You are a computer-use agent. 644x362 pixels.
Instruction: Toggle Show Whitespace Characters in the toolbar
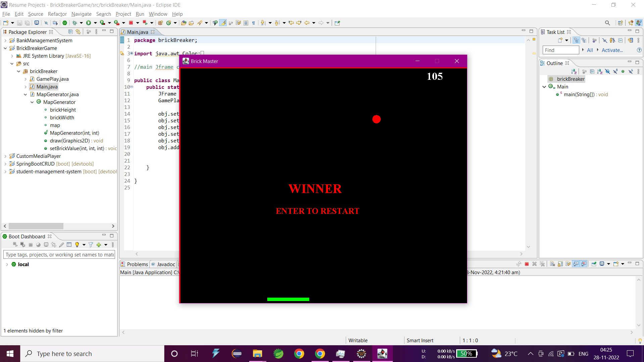[x=254, y=23]
